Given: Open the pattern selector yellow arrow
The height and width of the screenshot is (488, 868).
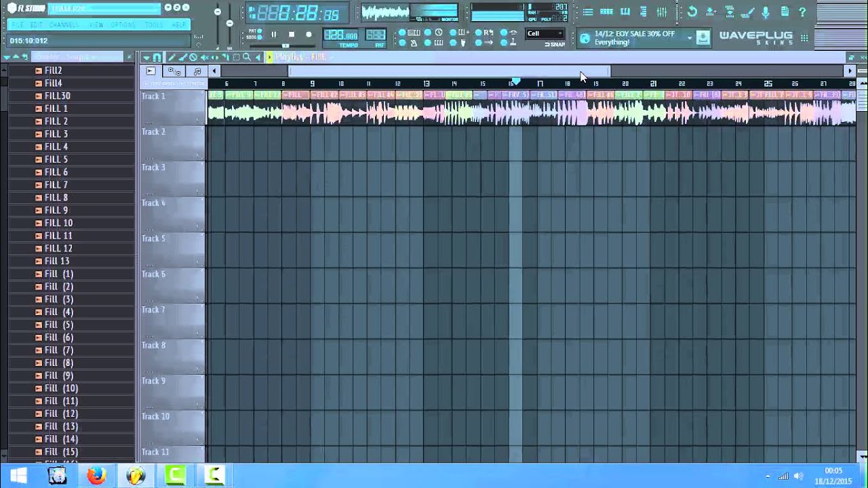Looking at the screenshot, I should pyautogui.click(x=269, y=58).
